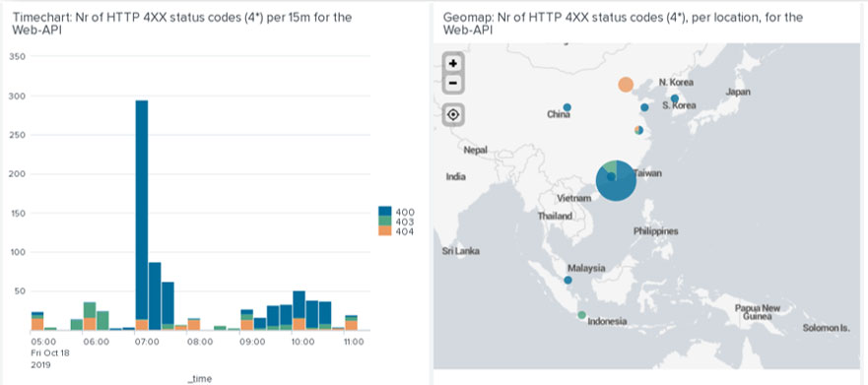Click the Geomap panel title
The width and height of the screenshot is (868, 385).
[x=623, y=24]
